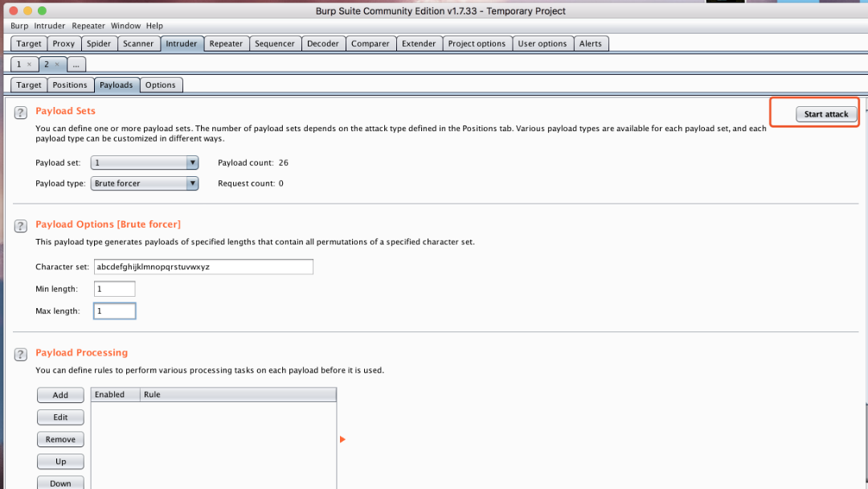Click the Rule column header
The image size is (868, 489).
click(x=238, y=394)
